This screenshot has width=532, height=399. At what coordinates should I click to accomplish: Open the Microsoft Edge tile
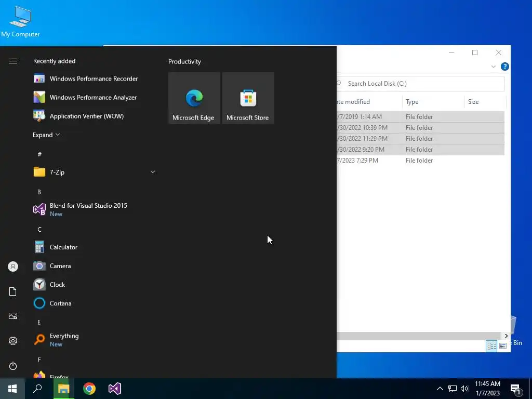pyautogui.click(x=194, y=98)
